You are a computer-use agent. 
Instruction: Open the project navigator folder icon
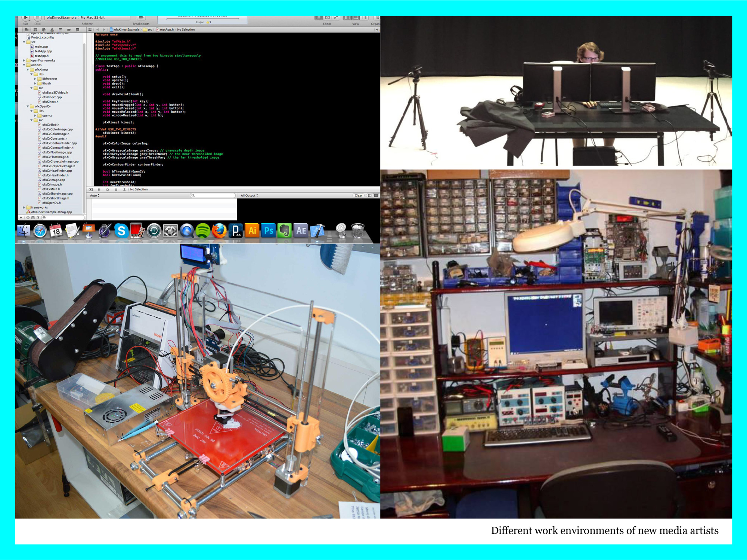tap(27, 29)
